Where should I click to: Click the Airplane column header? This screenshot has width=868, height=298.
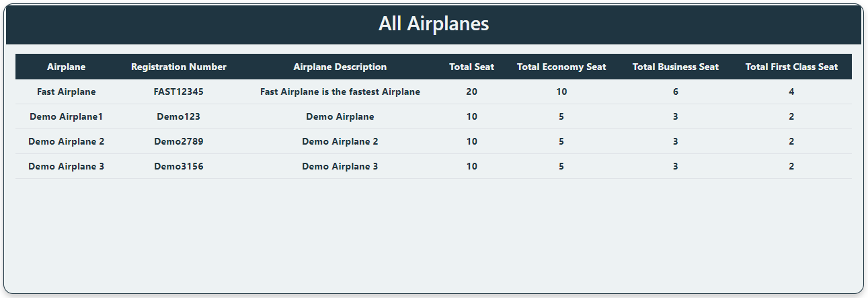pos(67,67)
